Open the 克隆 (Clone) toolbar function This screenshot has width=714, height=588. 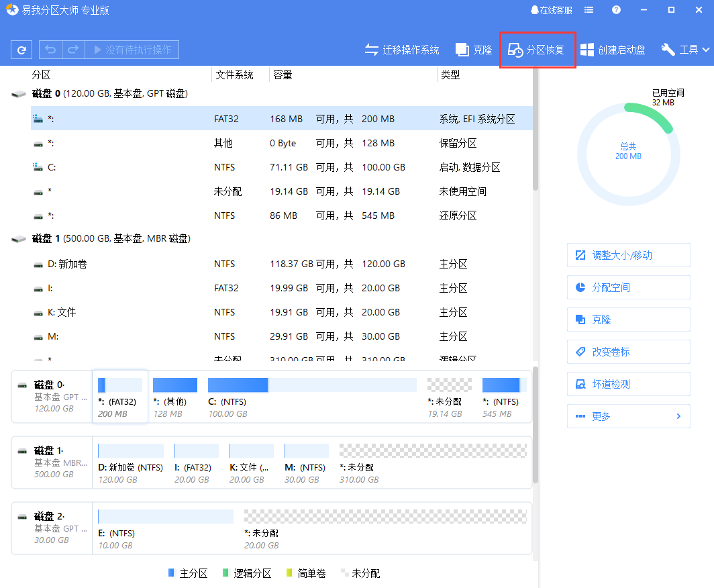coord(473,49)
